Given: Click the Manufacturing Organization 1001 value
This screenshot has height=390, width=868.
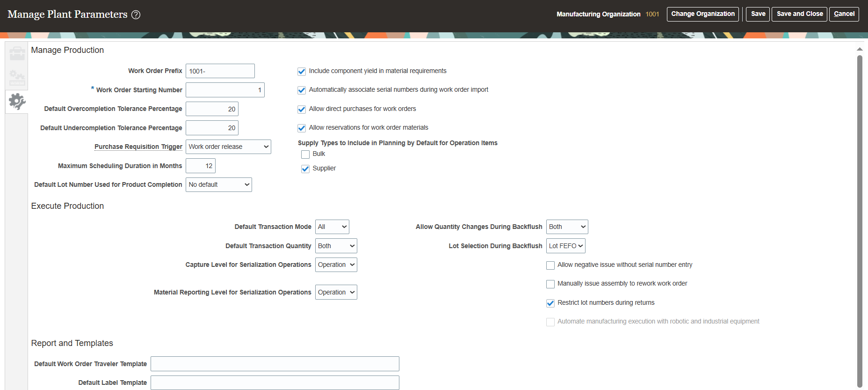Looking at the screenshot, I should coord(652,14).
